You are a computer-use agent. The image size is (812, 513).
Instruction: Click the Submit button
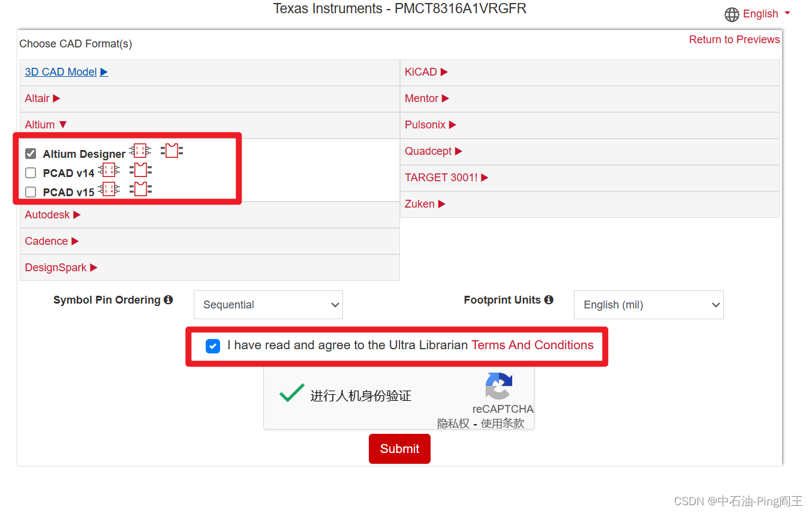(399, 449)
